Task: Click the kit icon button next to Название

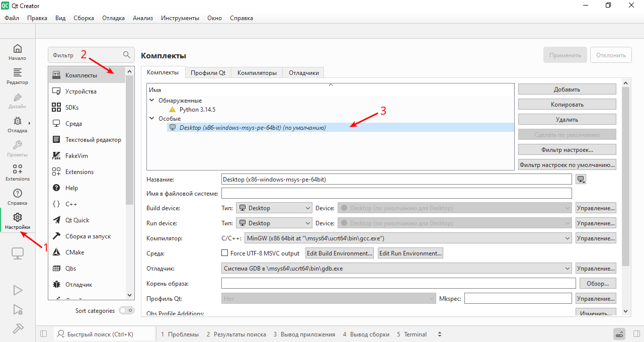Action: click(x=581, y=179)
